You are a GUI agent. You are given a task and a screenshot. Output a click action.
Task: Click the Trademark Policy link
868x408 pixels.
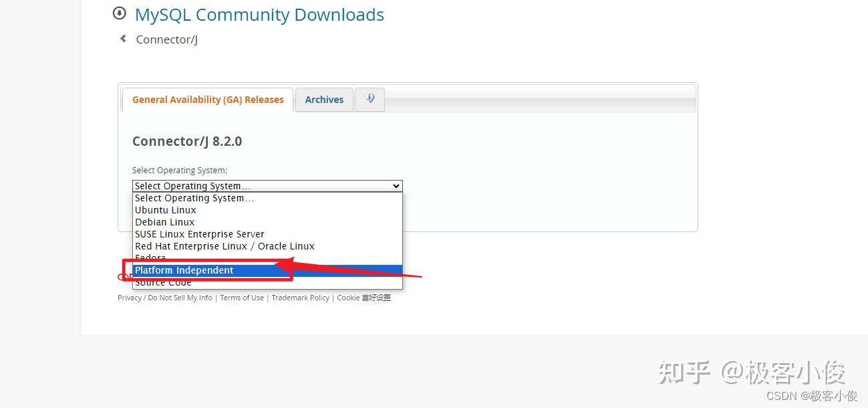[300, 297]
